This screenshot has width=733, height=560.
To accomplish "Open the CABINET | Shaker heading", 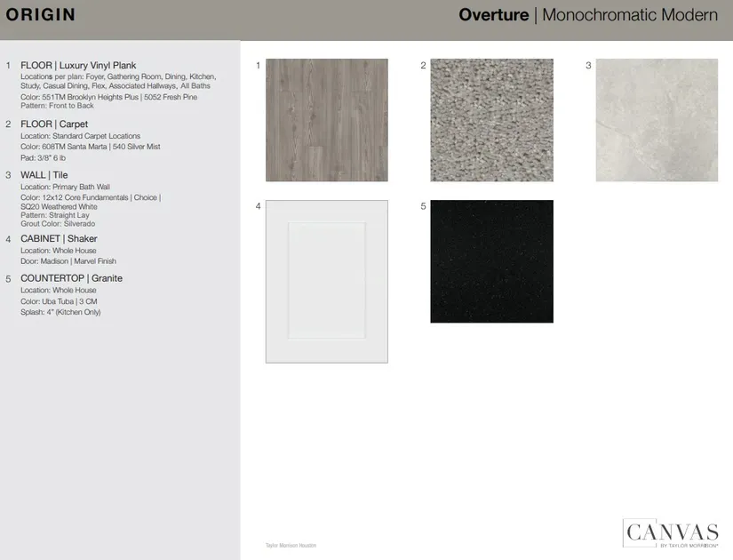I will coord(59,239).
